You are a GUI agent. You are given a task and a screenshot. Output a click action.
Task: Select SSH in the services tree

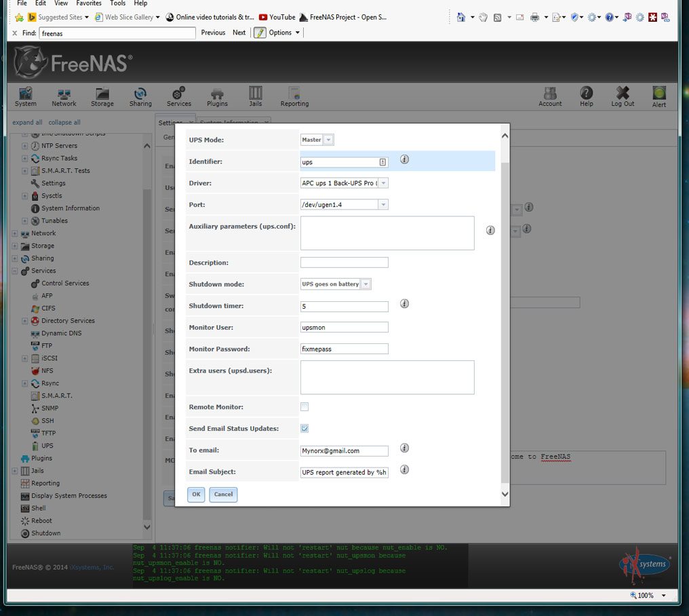click(x=47, y=421)
